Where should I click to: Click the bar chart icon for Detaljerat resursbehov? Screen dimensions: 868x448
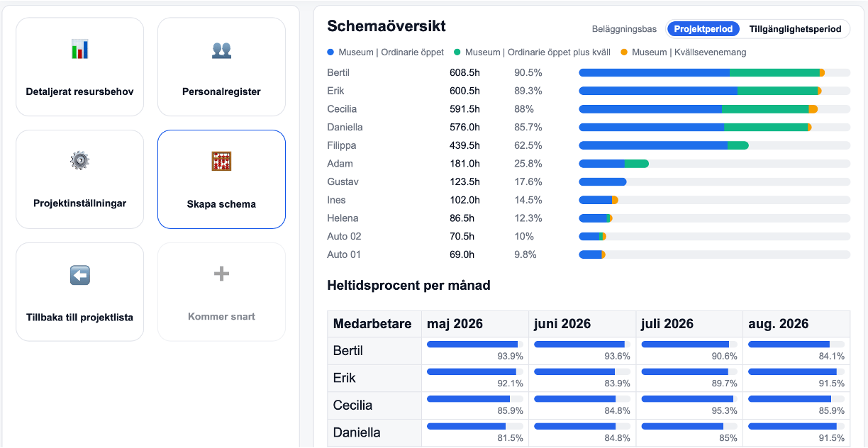click(x=79, y=50)
